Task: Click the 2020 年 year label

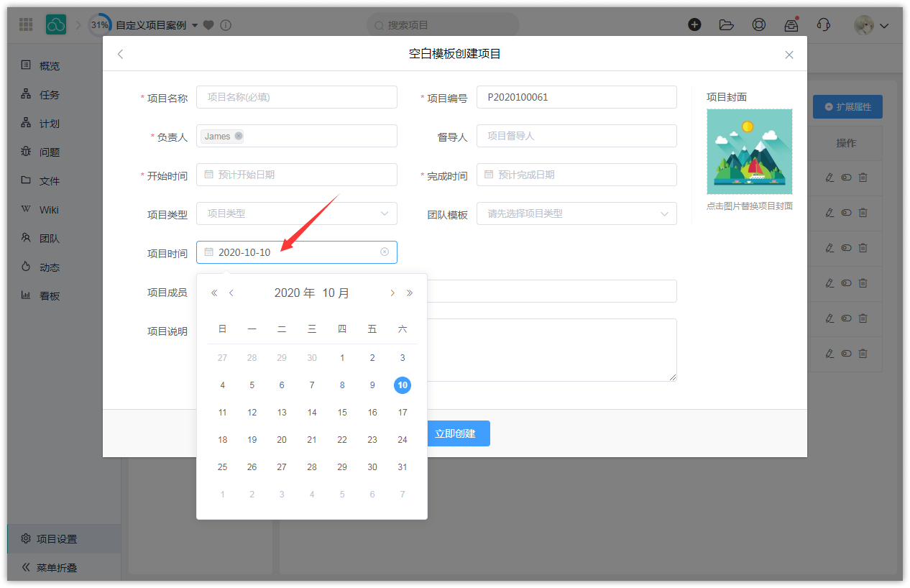Action: [295, 293]
